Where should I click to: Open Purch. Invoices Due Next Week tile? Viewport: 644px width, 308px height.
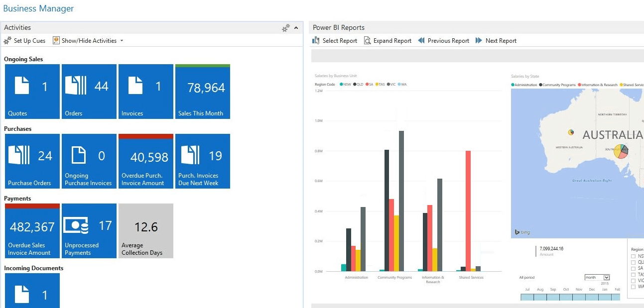[x=203, y=161]
